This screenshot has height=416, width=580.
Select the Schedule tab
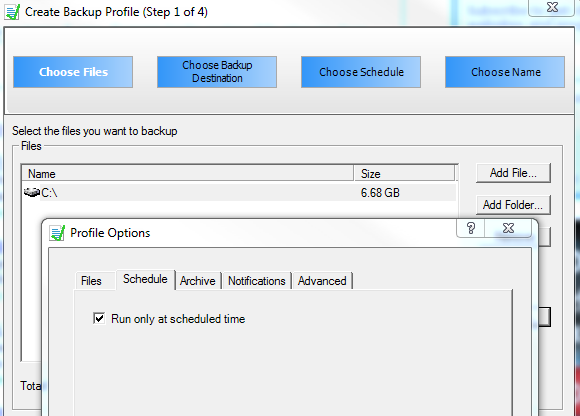tap(145, 279)
